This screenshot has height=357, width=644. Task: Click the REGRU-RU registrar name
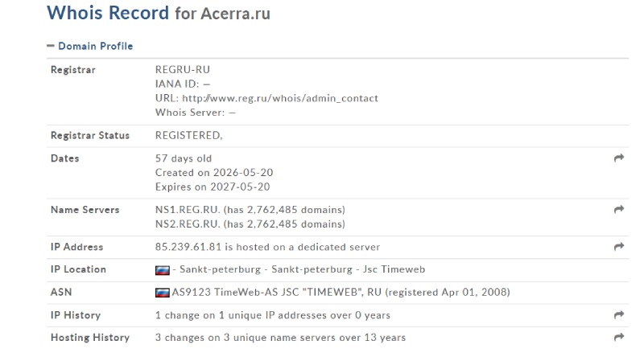tap(183, 70)
